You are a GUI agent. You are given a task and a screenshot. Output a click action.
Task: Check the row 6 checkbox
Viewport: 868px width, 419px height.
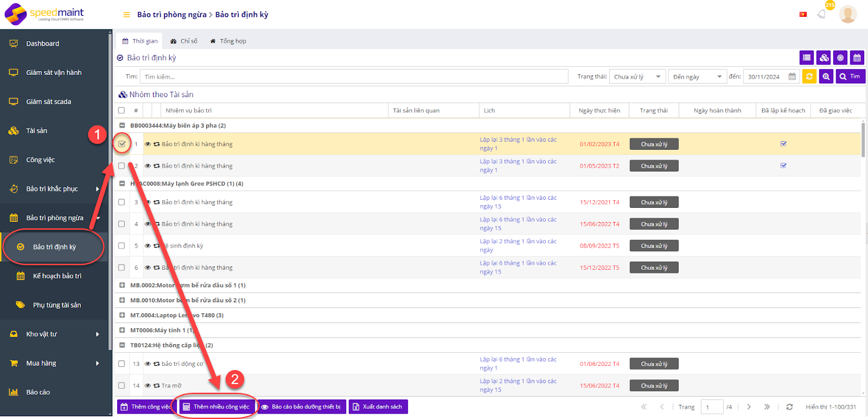(x=122, y=268)
